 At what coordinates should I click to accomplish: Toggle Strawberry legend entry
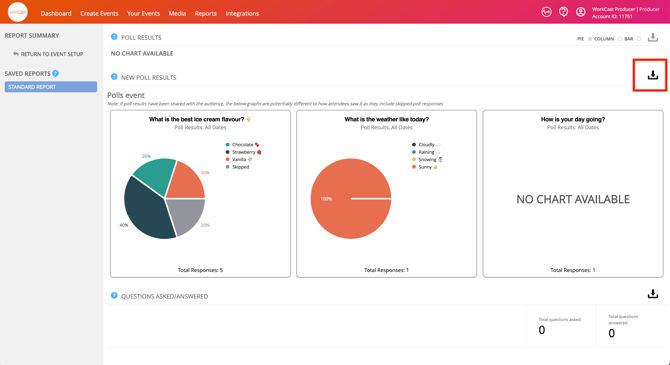click(243, 152)
